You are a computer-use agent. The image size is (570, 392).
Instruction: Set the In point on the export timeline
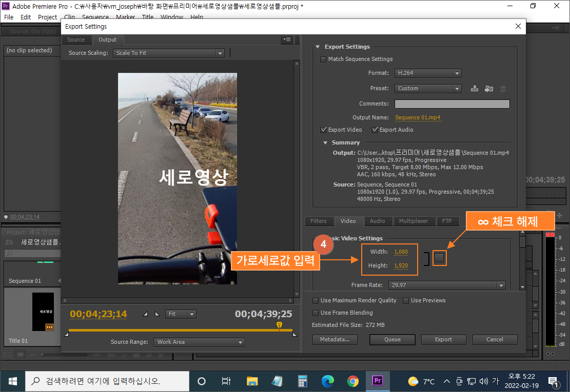point(145,313)
